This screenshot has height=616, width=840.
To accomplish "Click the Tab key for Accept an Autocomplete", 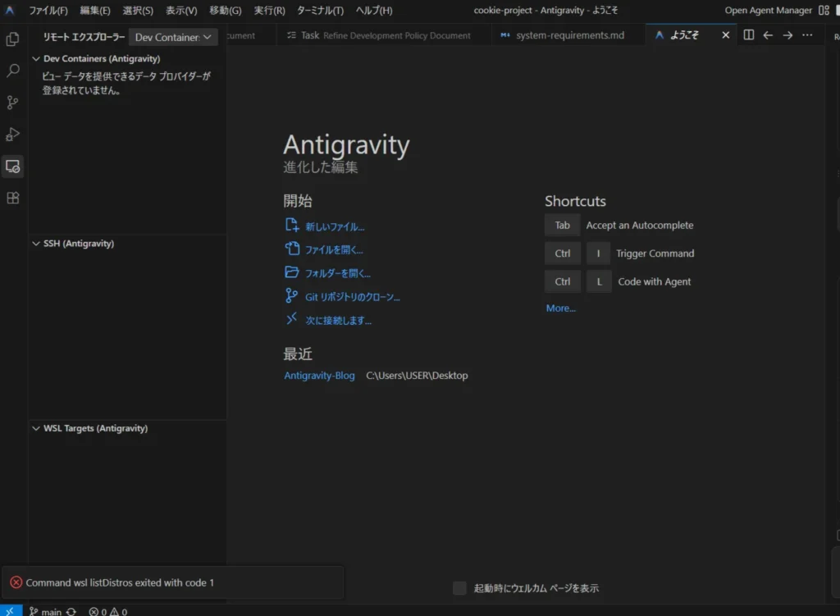I will pyautogui.click(x=562, y=225).
